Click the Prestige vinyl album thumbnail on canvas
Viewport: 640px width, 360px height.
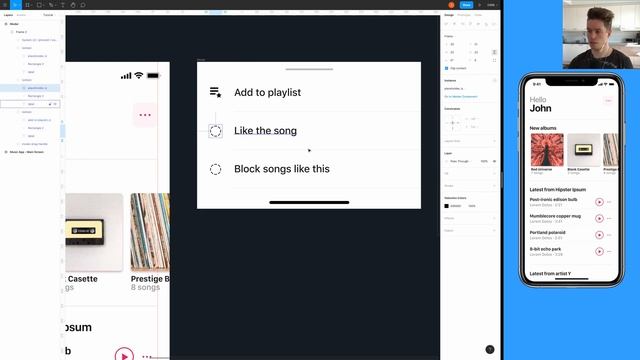(150, 232)
